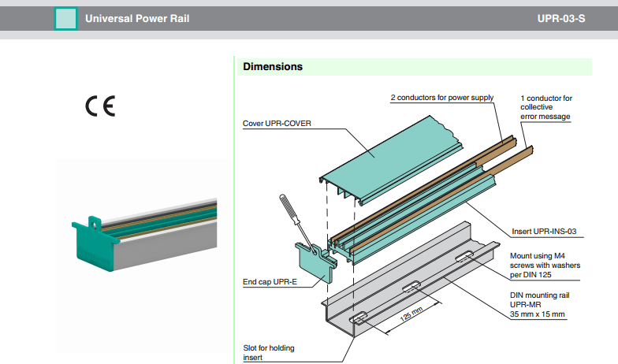Click the teal square in the header
Viewport: 618px width, 364px height.
66,18
